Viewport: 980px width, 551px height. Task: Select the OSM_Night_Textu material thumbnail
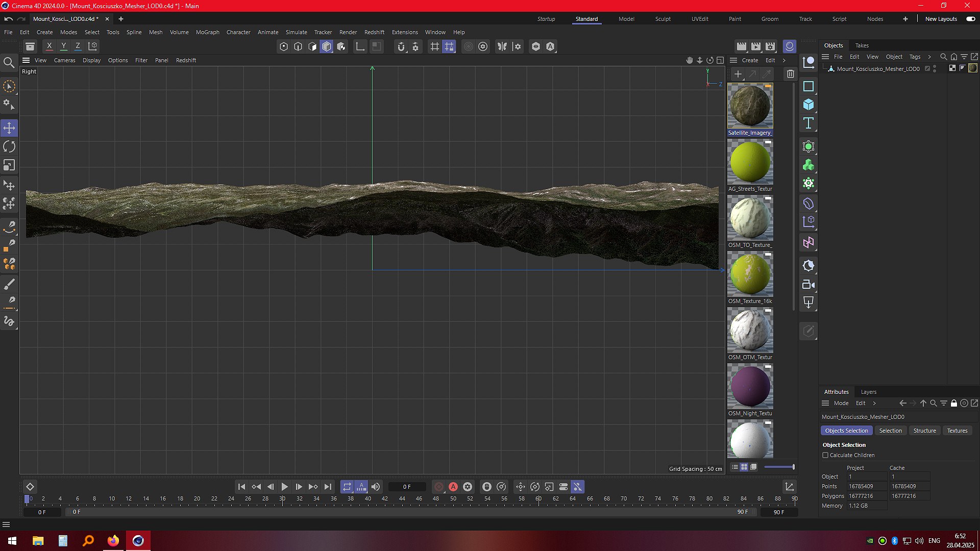click(750, 386)
